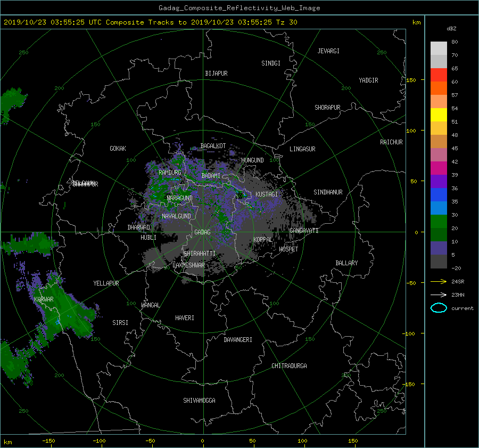The image size is (479, 448).
Task: Click the HAVERI city label
Action: coord(185,318)
